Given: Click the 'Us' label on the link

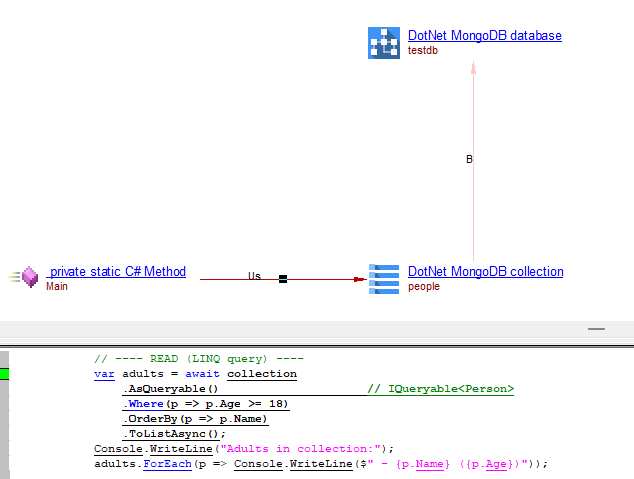Looking at the screenshot, I should [254, 276].
